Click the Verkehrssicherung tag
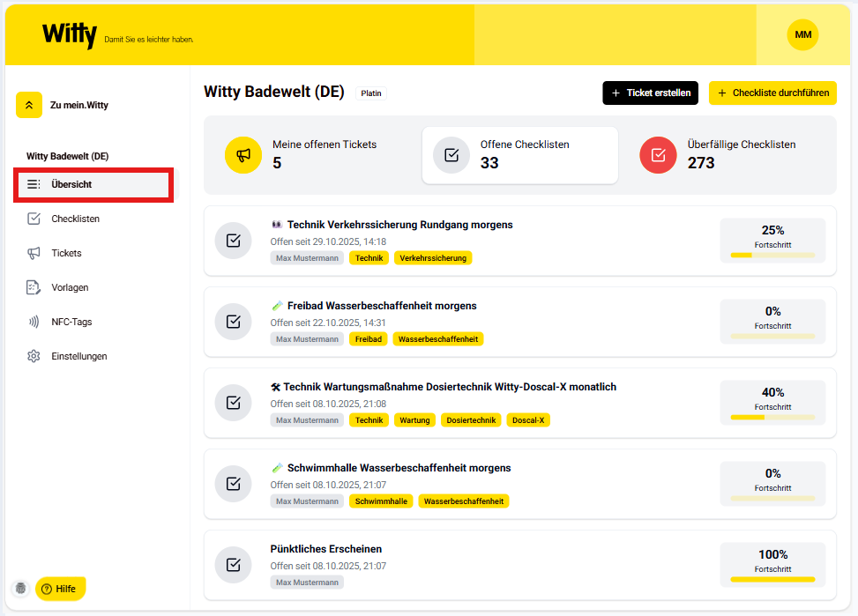 click(x=433, y=258)
